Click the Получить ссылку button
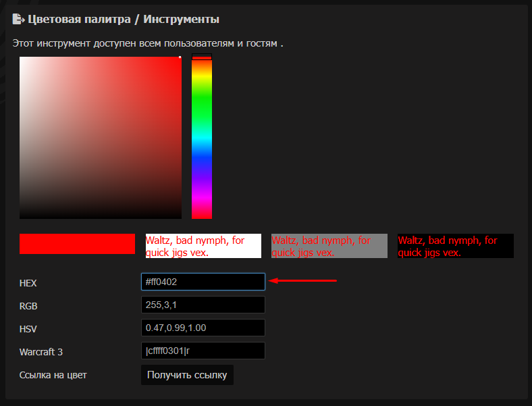This screenshot has height=406, width=532. coord(187,375)
